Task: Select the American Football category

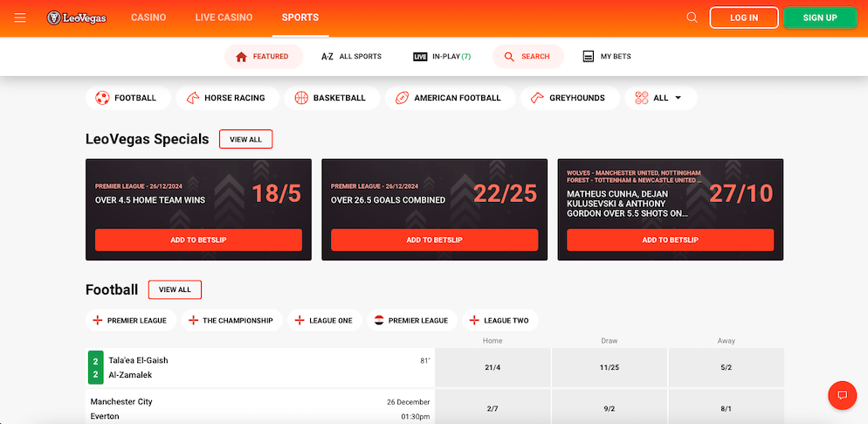Action: point(450,98)
